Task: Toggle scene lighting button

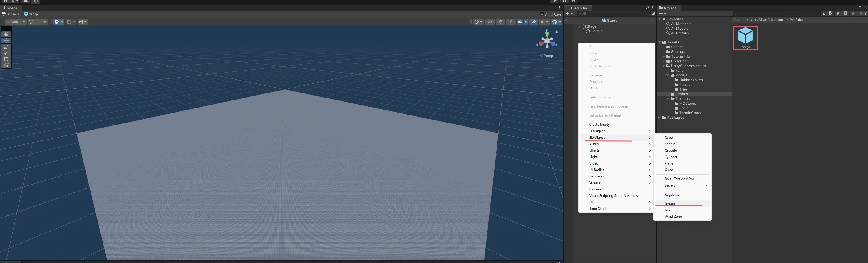Action: [500, 22]
